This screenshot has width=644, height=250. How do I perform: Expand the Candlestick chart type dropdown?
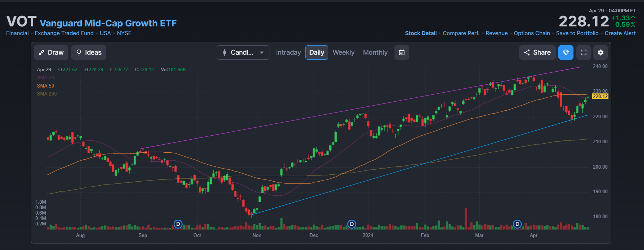point(243,52)
